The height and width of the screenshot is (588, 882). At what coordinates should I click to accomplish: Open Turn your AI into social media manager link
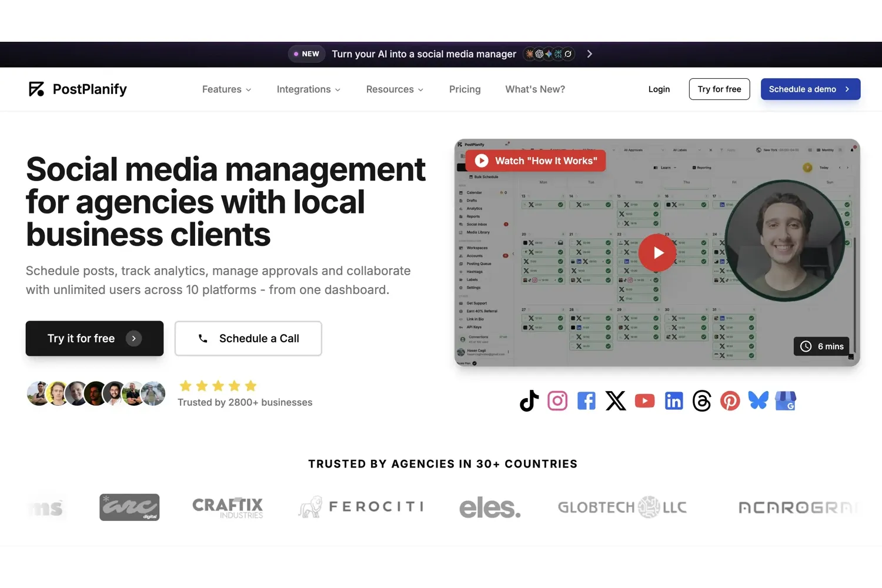[x=424, y=54]
